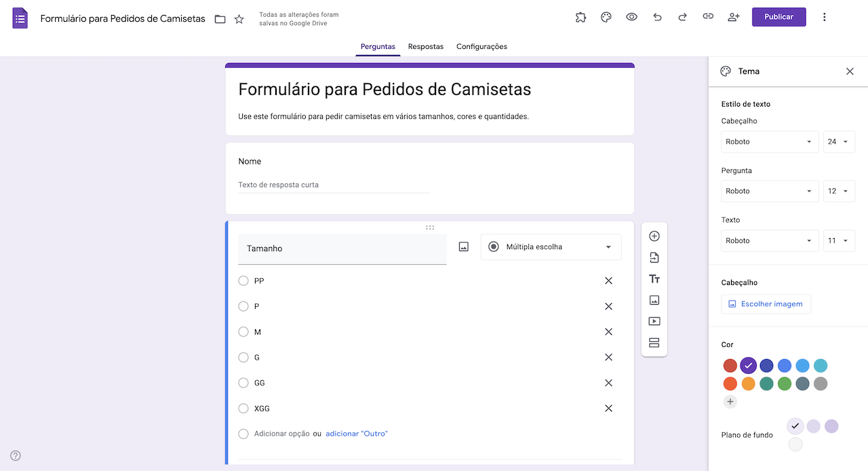This screenshot has height=471, width=868.
Task: Select the M size option
Action: point(243,331)
